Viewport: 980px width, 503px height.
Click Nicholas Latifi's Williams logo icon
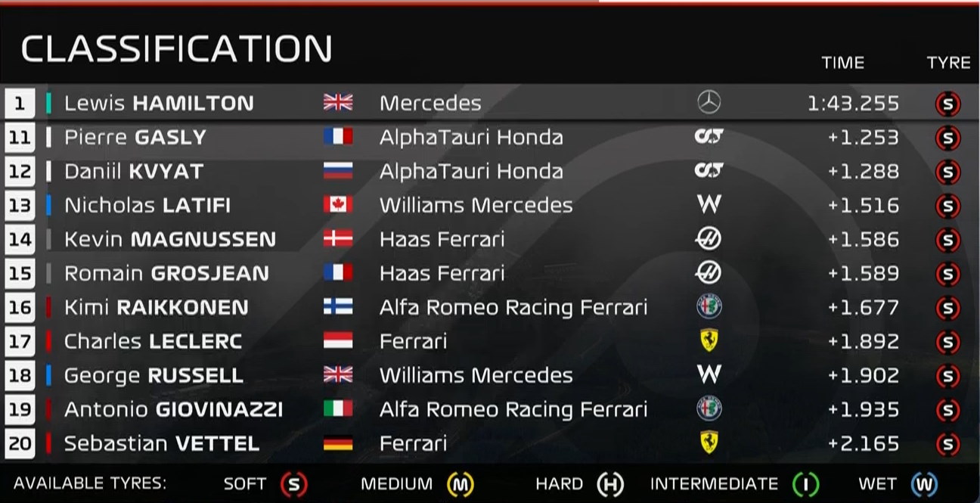[x=709, y=205]
